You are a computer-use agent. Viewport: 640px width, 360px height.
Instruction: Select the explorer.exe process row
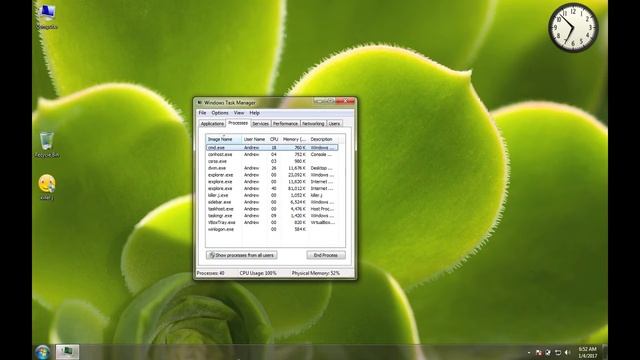272,175
